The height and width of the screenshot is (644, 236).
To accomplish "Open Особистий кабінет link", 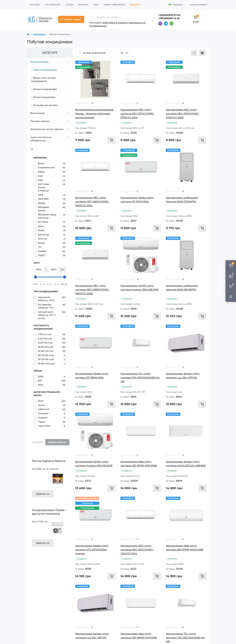I will click(x=198, y=4).
